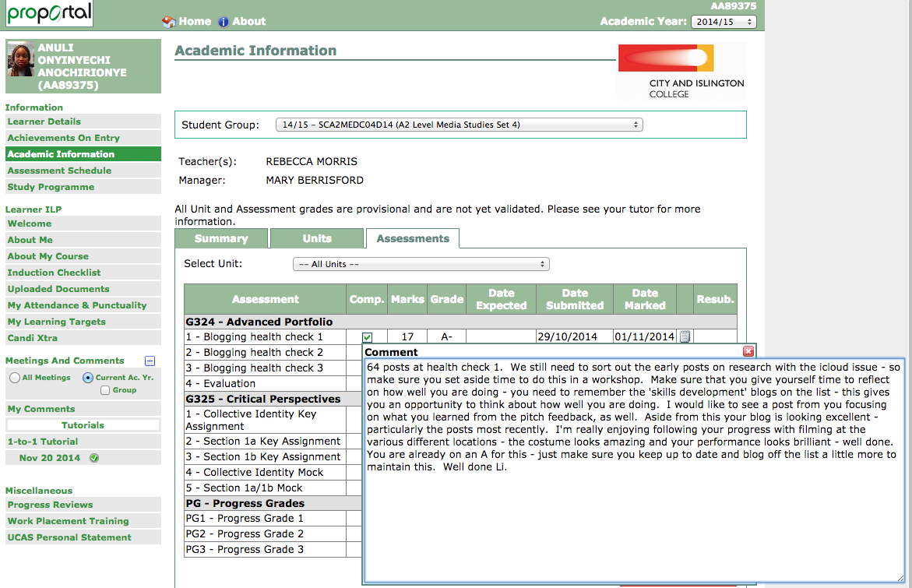The image size is (912, 588).
Task: Select the All Meetings radio button
Action: tap(15, 378)
